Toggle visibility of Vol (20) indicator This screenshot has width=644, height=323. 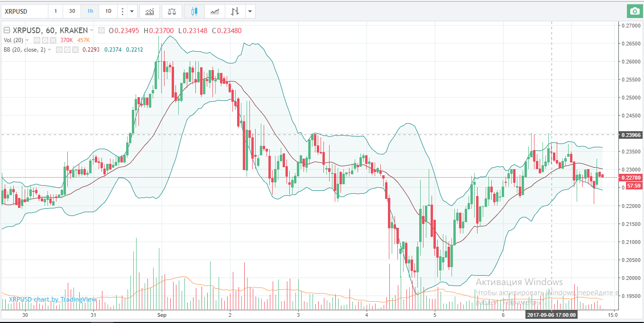(x=37, y=40)
